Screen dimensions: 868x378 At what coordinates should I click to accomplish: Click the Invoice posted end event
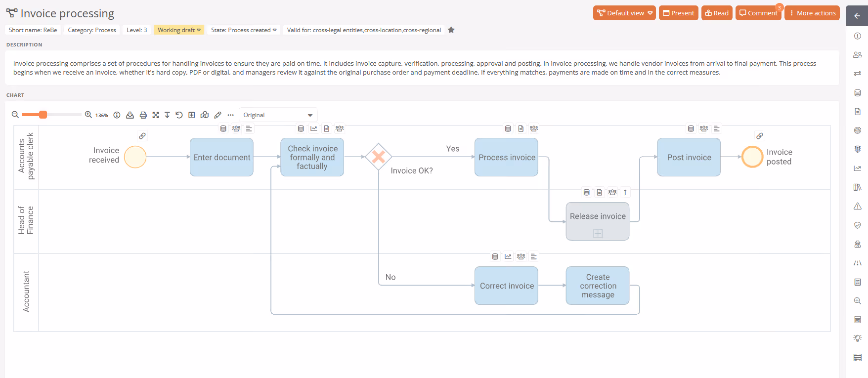(753, 157)
